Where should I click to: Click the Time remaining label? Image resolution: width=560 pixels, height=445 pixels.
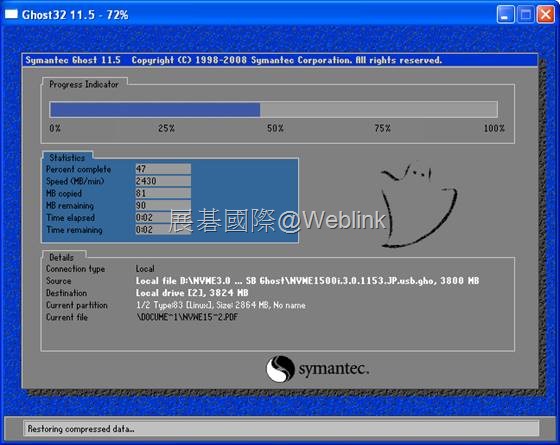coord(74,230)
